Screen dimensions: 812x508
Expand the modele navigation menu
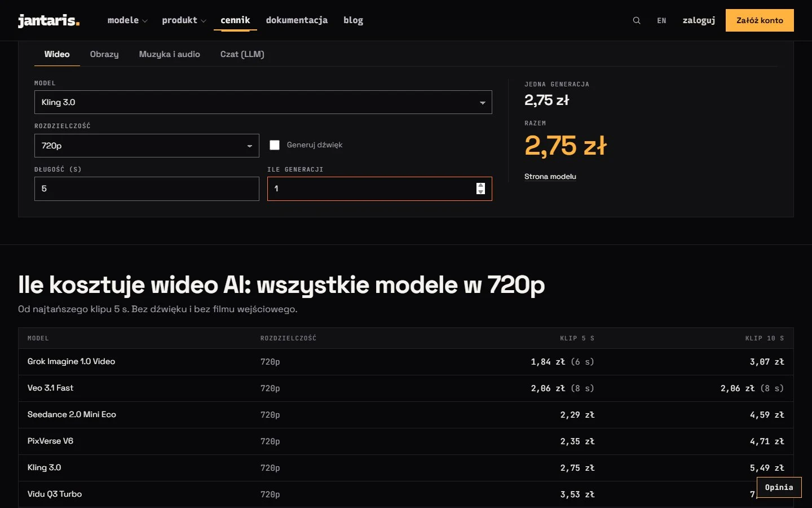(127, 20)
